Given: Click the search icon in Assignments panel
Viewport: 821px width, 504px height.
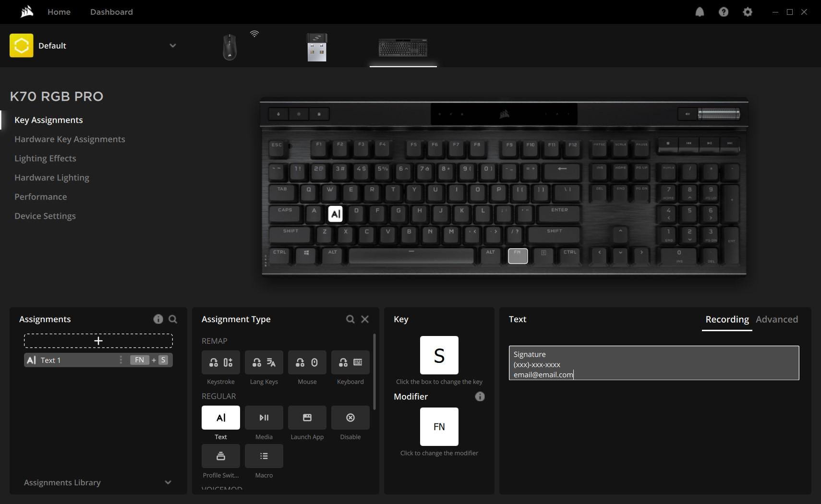Looking at the screenshot, I should click(173, 319).
